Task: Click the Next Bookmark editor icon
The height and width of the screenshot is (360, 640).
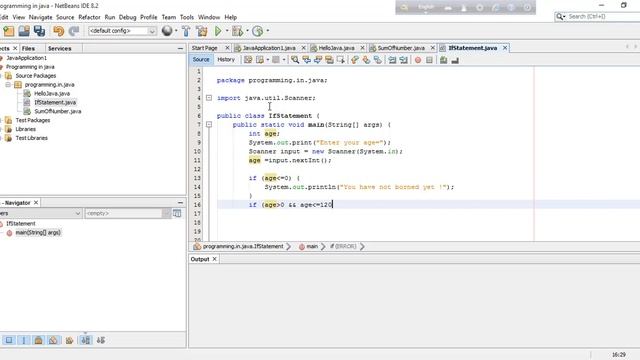Action: click(366, 60)
